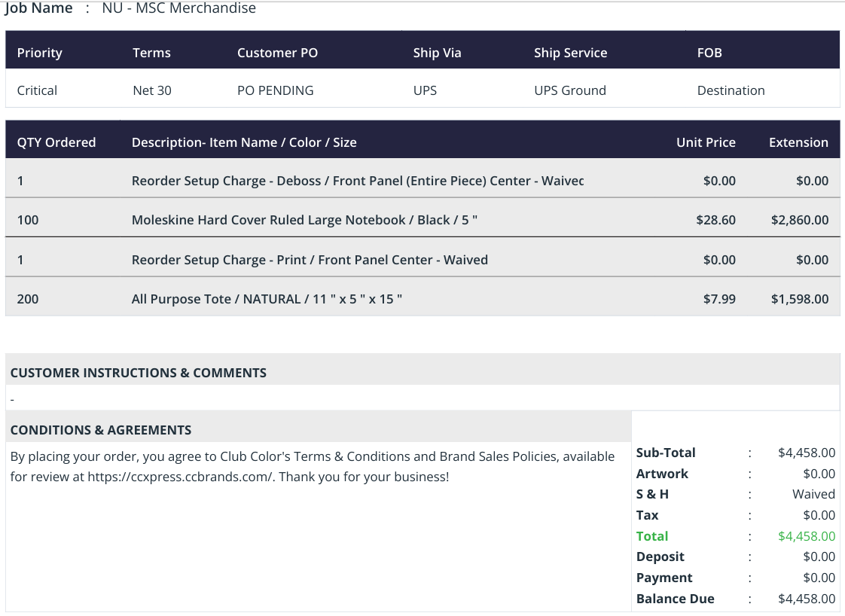Screen dimensions: 845x616
Task: Select the QTY Ordered column header
Action: coord(56,142)
